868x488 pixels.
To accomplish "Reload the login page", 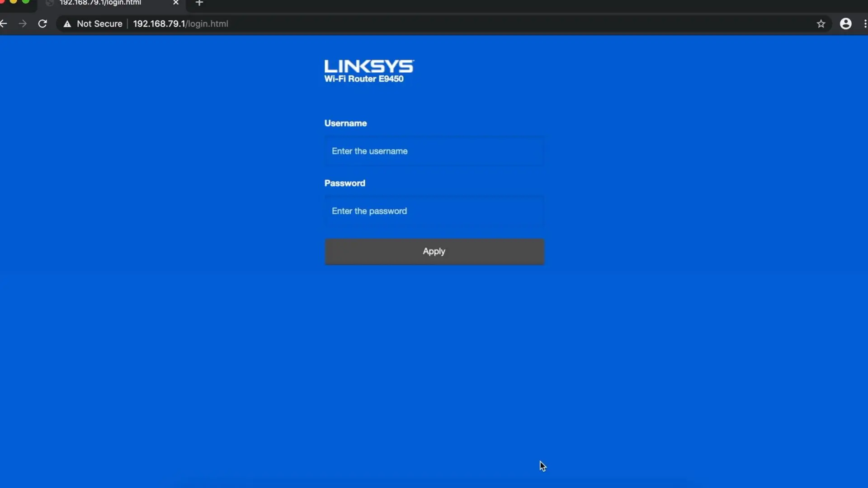I will pyautogui.click(x=42, y=24).
